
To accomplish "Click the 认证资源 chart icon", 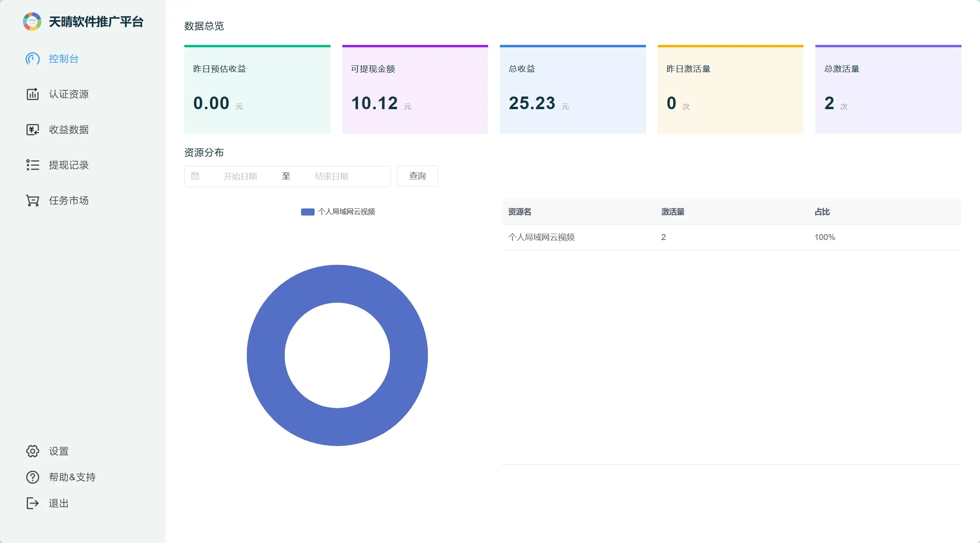I will click(x=33, y=94).
